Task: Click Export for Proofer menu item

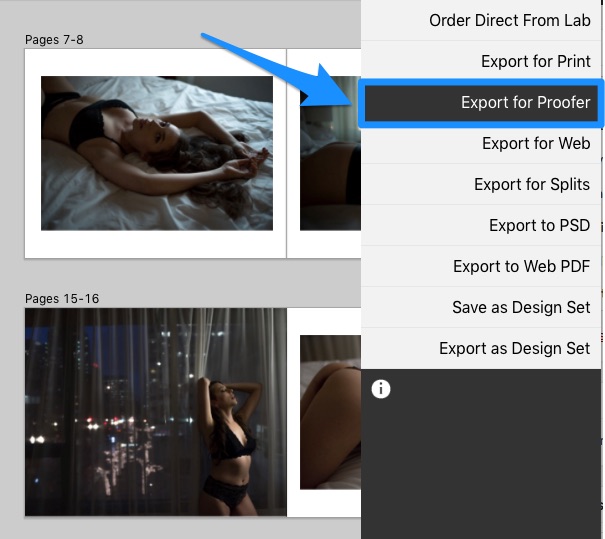Action: tap(481, 103)
